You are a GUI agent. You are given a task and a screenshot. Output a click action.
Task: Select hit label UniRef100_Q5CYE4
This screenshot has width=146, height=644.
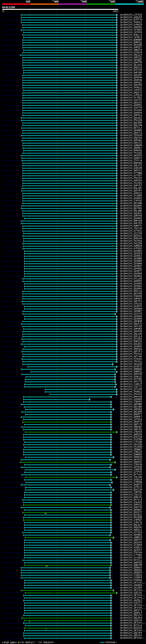click(131, 633)
